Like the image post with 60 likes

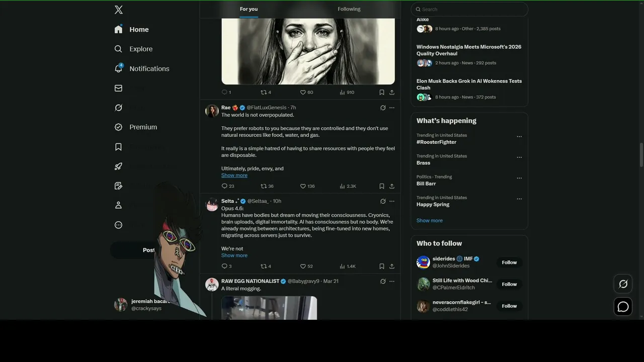point(306,92)
